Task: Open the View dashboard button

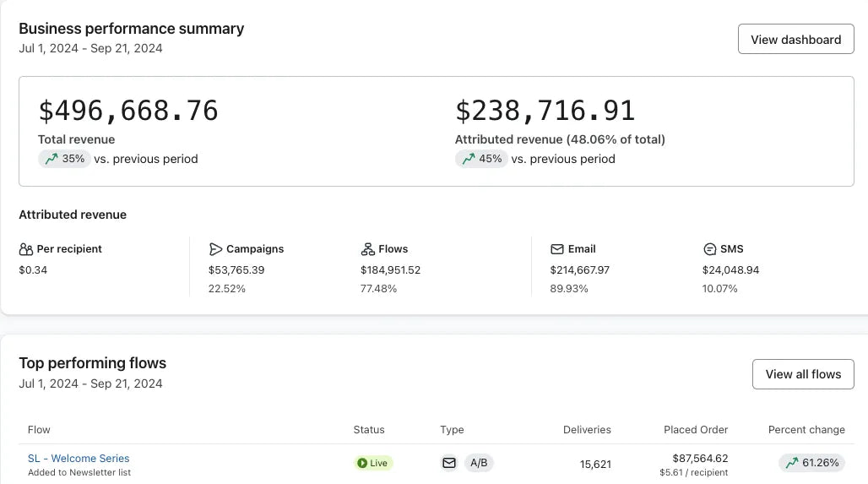Action: click(795, 40)
